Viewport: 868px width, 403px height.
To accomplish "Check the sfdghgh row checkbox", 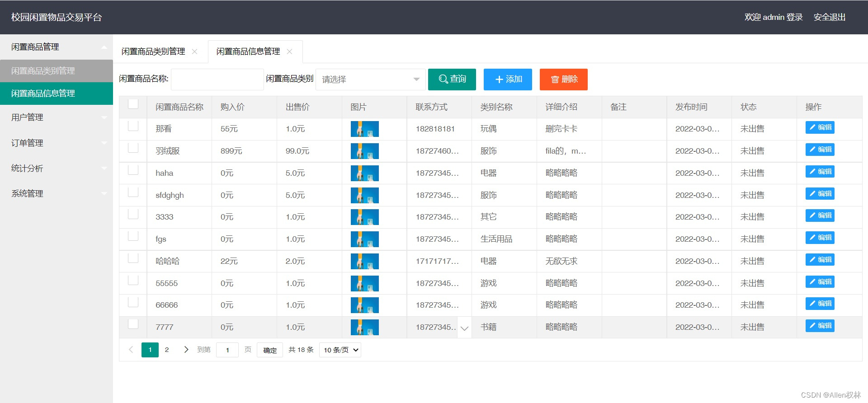I will 133,192.
